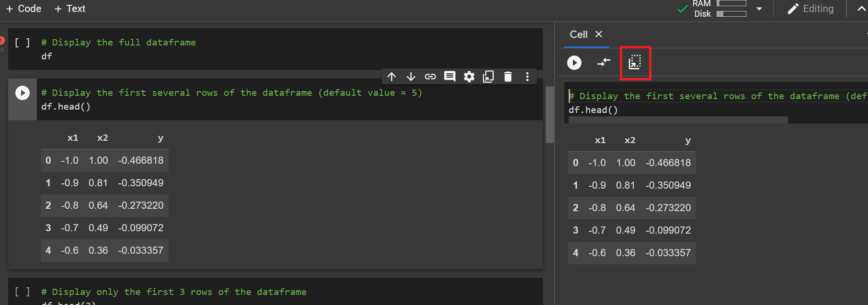Add a new code cell with + Code
The height and width of the screenshot is (305, 868).
(23, 9)
